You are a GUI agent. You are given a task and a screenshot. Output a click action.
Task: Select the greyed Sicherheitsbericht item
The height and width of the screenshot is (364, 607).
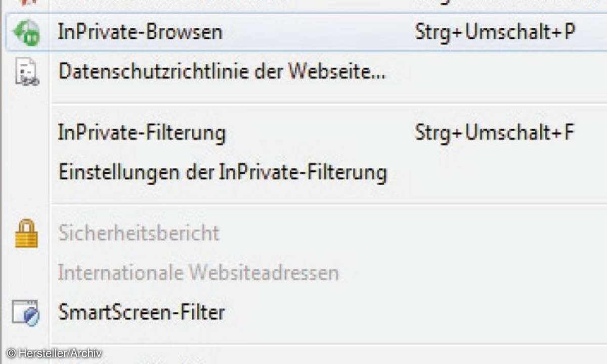tap(139, 233)
